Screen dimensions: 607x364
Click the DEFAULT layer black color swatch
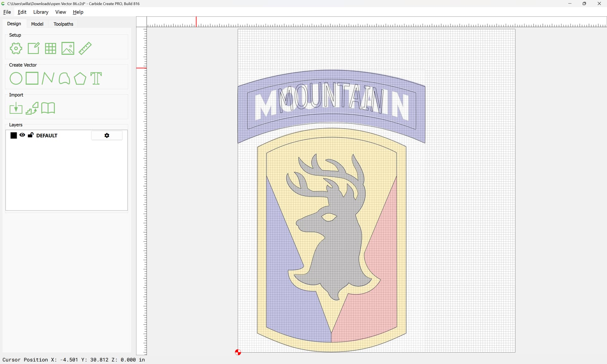14,136
